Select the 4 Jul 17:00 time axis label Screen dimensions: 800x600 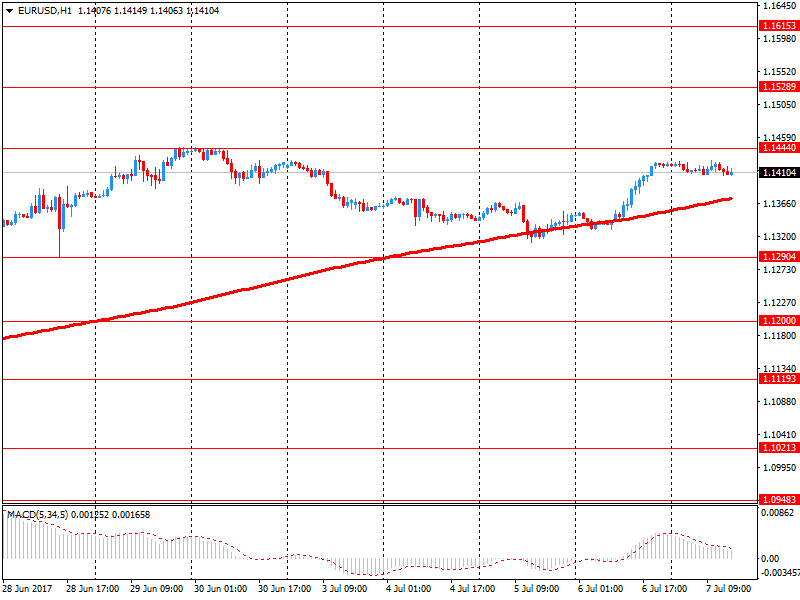pos(472,589)
